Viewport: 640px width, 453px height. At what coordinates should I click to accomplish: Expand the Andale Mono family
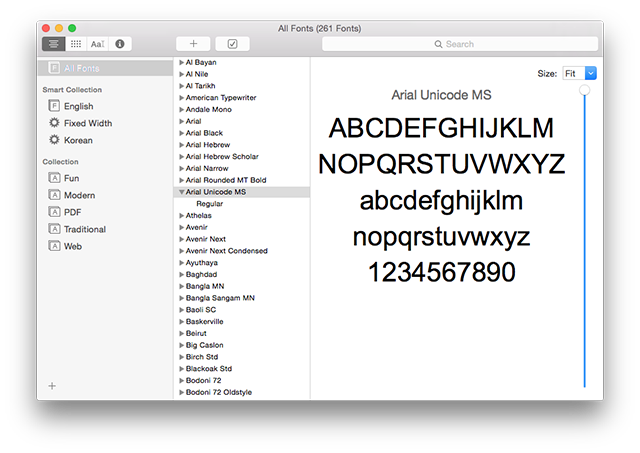click(181, 109)
